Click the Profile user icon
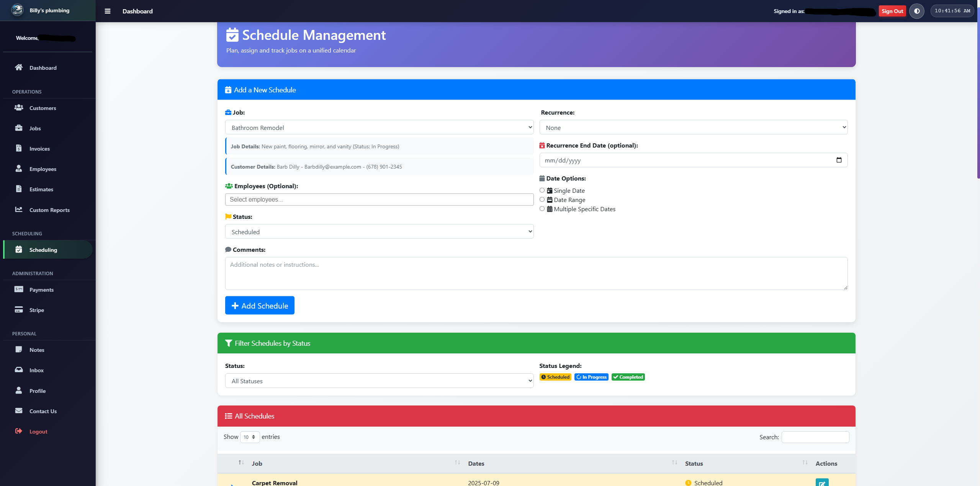Image resolution: width=980 pixels, height=486 pixels. point(19,391)
